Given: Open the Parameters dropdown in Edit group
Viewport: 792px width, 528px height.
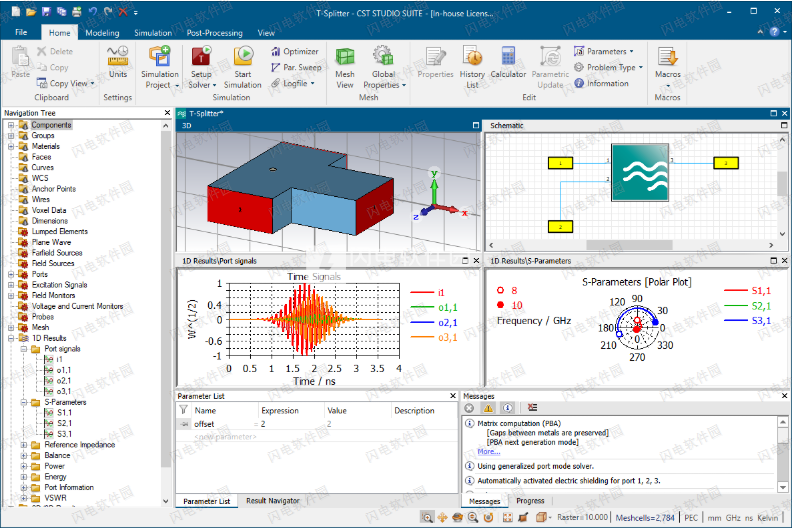Looking at the screenshot, I should point(631,51).
